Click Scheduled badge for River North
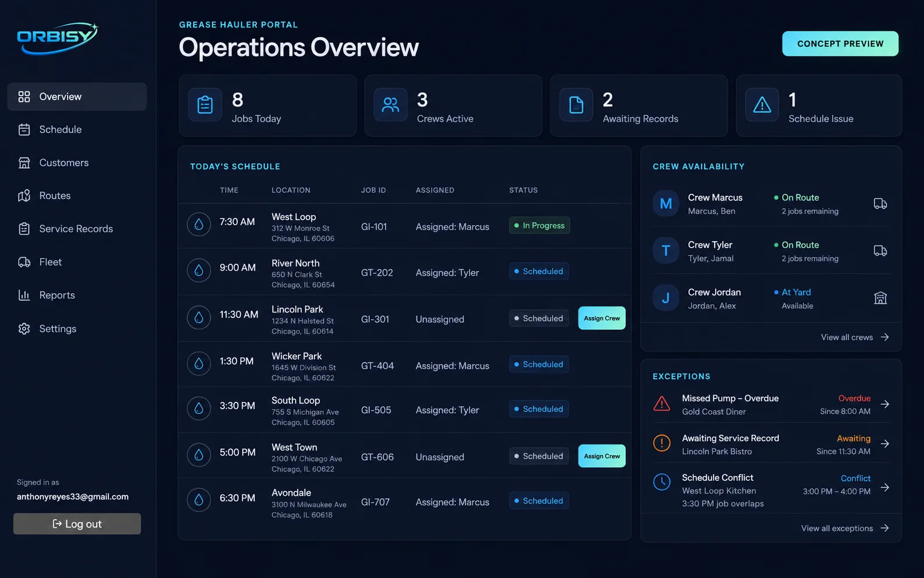The image size is (924, 578). point(539,272)
